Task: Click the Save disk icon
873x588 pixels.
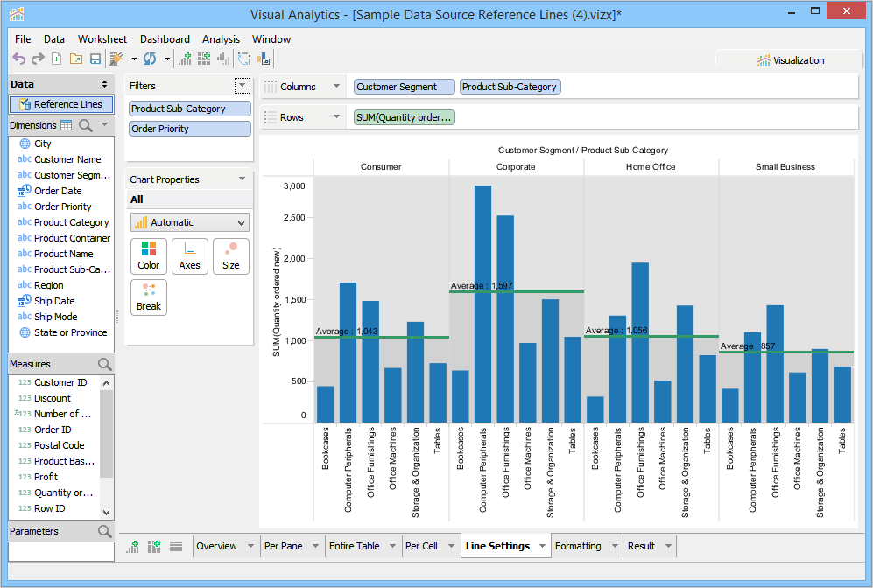Action: click(x=95, y=59)
